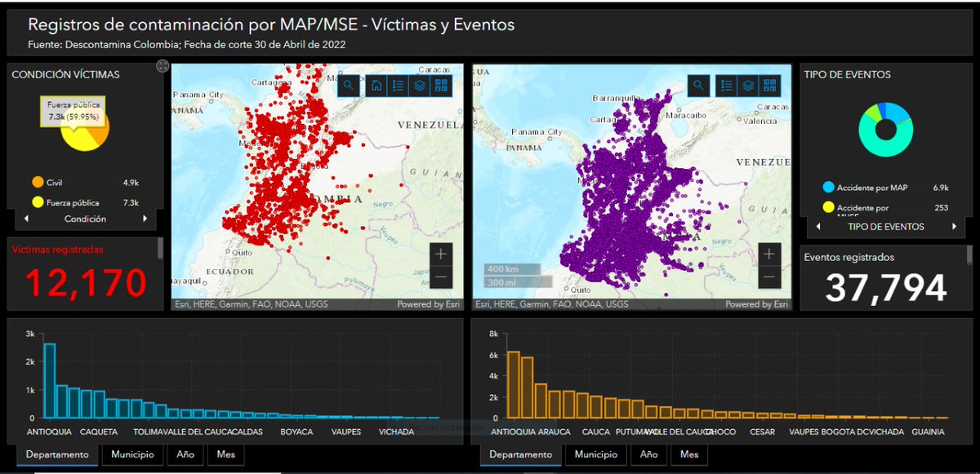Click the 'BOYACA' axis label in victims chart

click(x=296, y=432)
